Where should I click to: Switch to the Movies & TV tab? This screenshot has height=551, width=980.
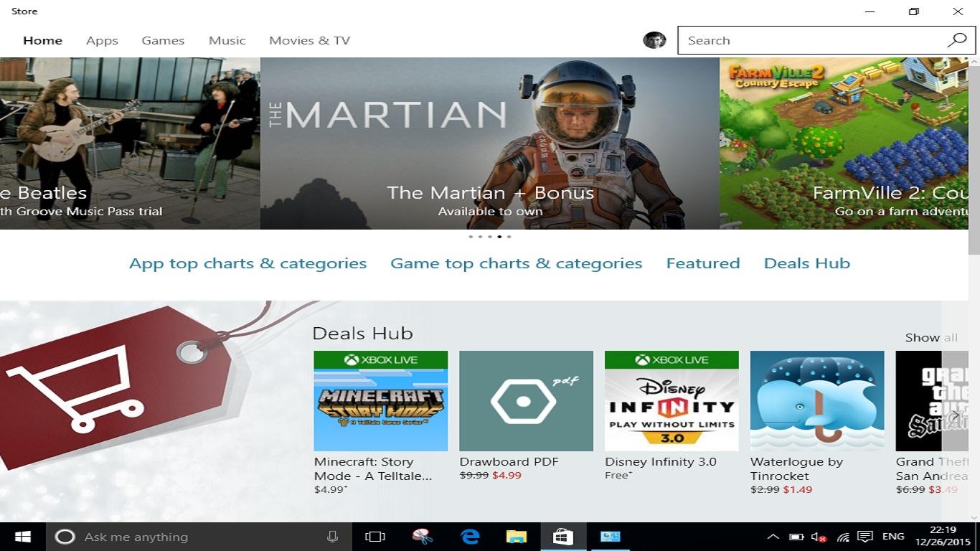(309, 40)
